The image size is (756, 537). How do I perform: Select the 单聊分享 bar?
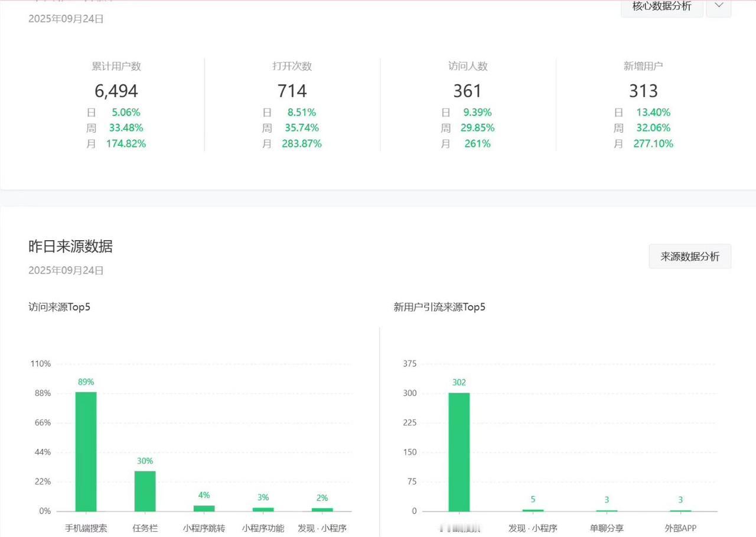pyautogui.click(x=607, y=510)
